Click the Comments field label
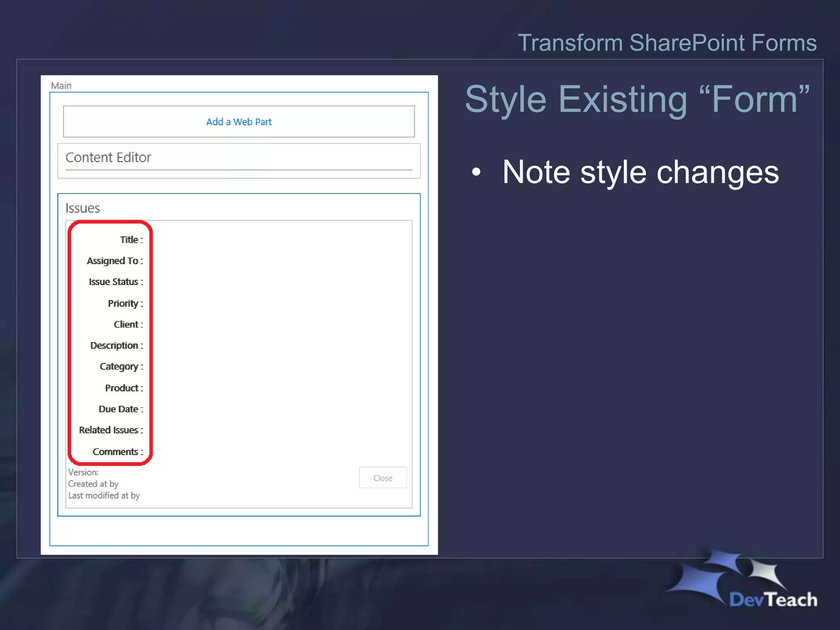Image resolution: width=840 pixels, height=630 pixels. pyautogui.click(x=118, y=452)
